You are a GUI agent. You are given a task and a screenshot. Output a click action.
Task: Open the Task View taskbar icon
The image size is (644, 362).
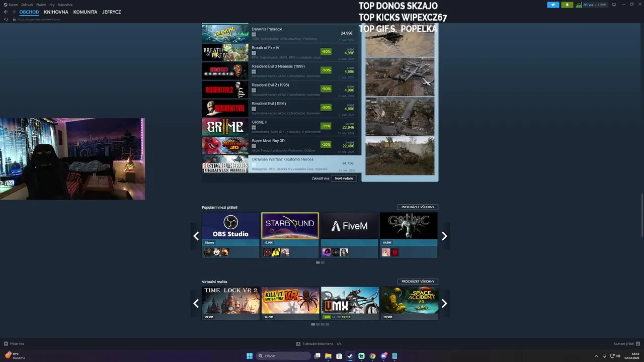317,356
